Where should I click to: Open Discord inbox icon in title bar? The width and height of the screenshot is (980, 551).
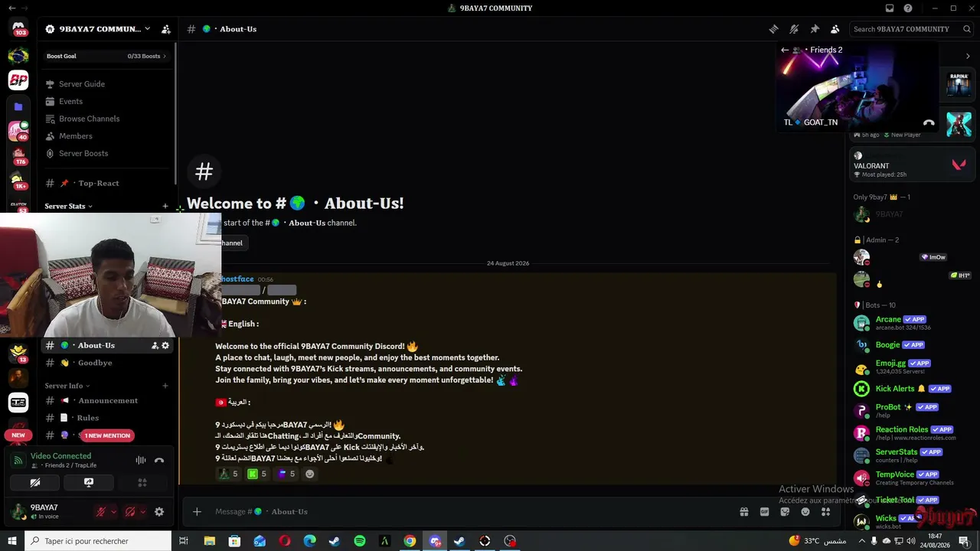[x=890, y=8]
